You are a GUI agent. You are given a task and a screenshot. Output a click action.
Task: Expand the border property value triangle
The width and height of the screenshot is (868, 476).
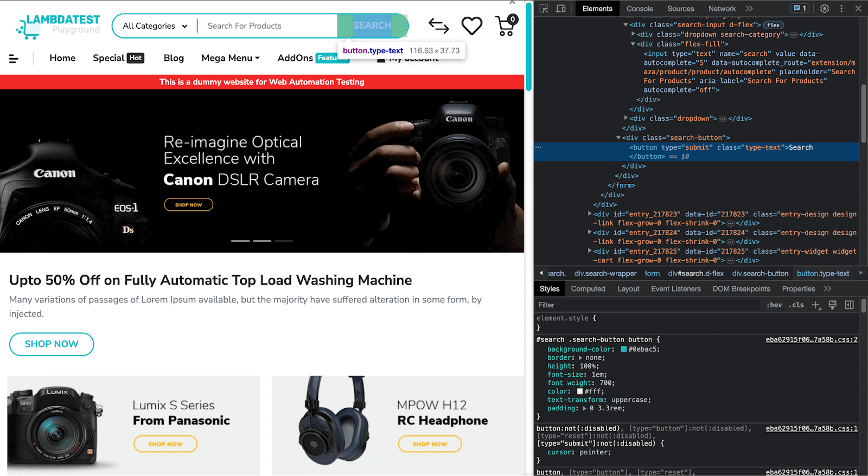tap(580, 358)
